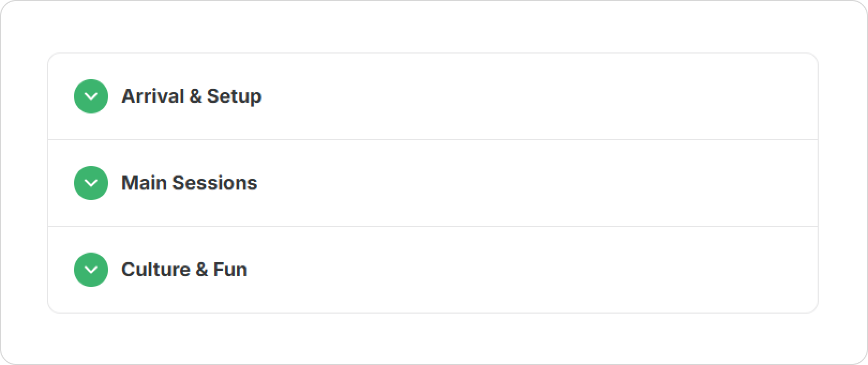Click green chevron icon beside Arrival & Setup
The width and height of the screenshot is (868, 365).
click(91, 96)
